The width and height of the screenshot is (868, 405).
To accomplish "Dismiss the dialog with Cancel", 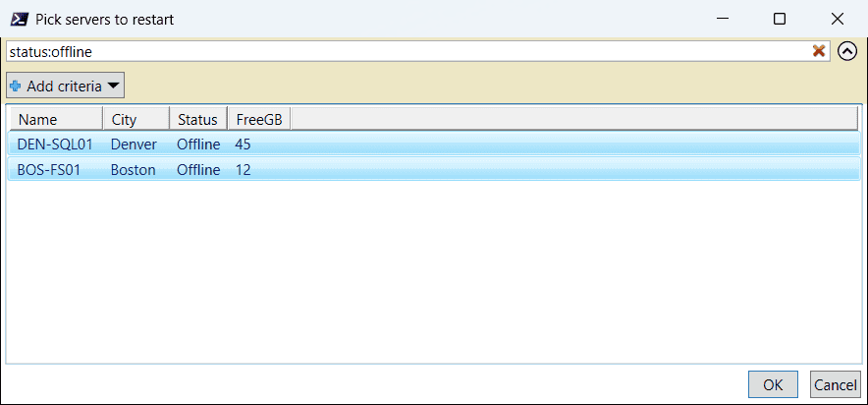I will (x=836, y=384).
